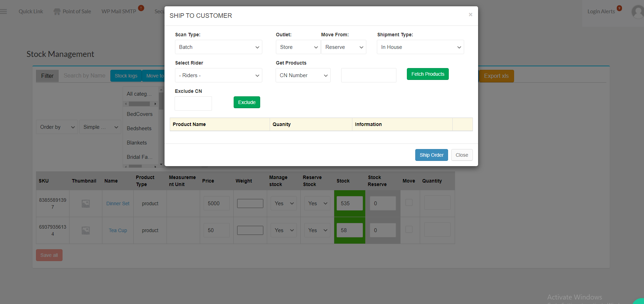Open the user profile avatar
Viewport: 644px width, 304px height.
[x=638, y=12]
